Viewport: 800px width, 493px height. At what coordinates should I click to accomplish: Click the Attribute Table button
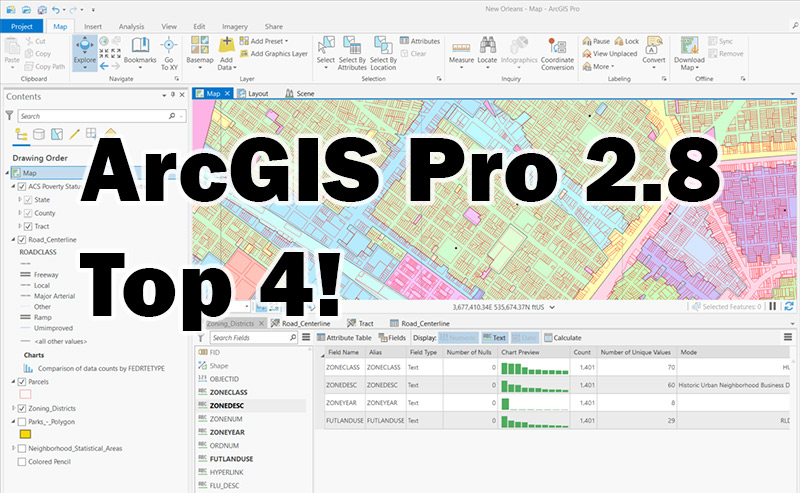344,338
